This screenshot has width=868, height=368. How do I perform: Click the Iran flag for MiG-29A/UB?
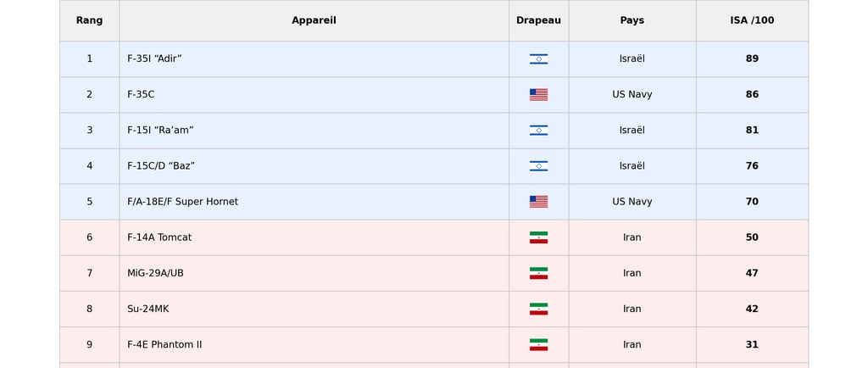click(x=538, y=273)
